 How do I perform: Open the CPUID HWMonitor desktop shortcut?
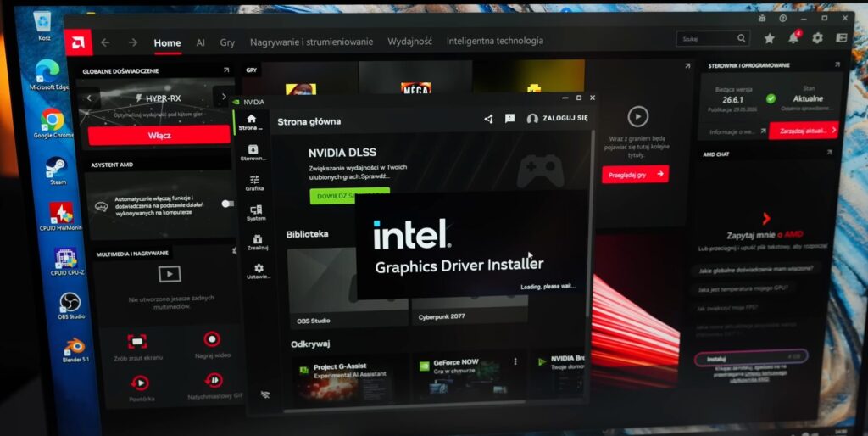pyautogui.click(x=61, y=216)
